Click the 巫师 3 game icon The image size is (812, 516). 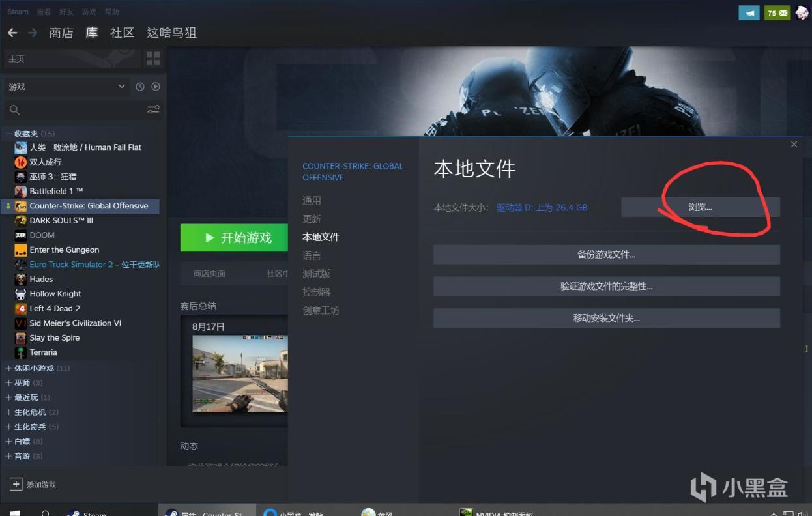click(21, 177)
